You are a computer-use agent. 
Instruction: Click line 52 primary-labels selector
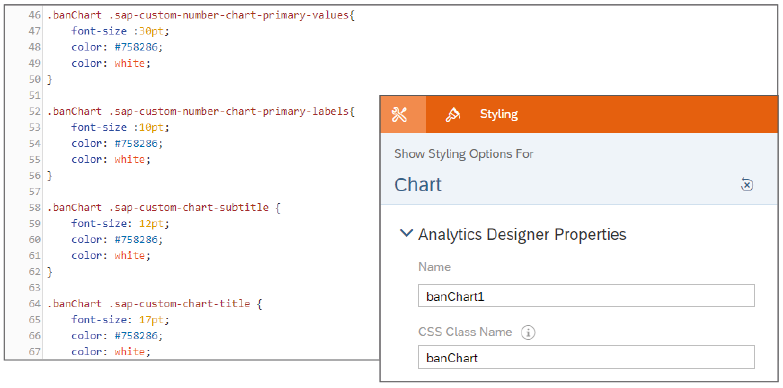click(201, 111)
